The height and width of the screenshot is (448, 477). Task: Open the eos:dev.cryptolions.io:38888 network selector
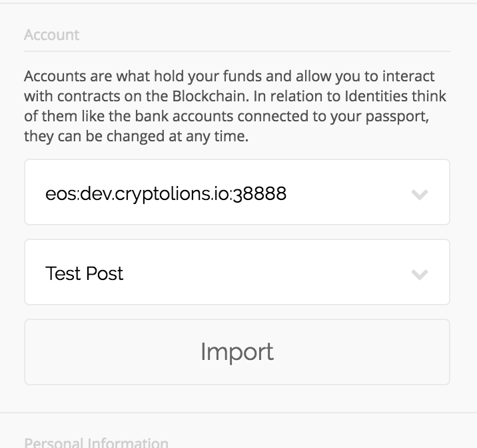point(237,192)
